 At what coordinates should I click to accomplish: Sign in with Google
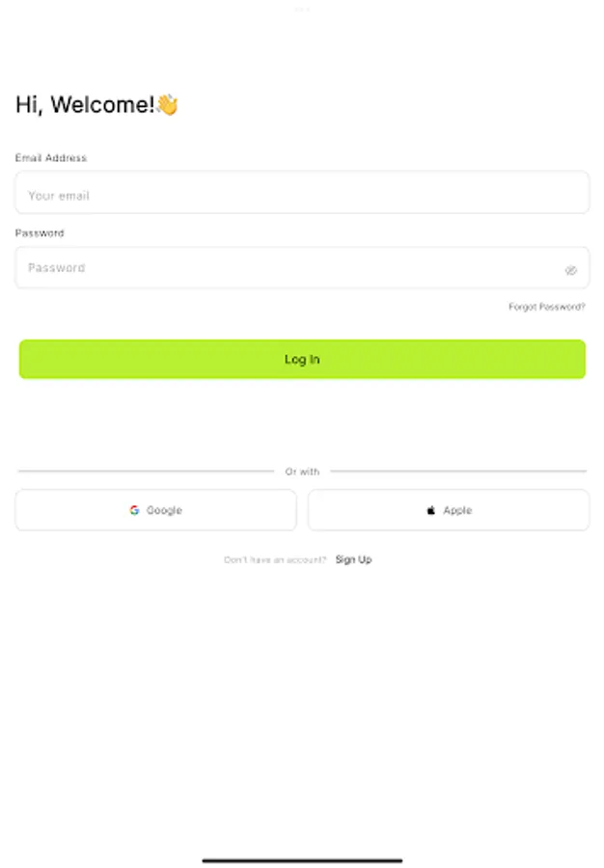point(155,509)
